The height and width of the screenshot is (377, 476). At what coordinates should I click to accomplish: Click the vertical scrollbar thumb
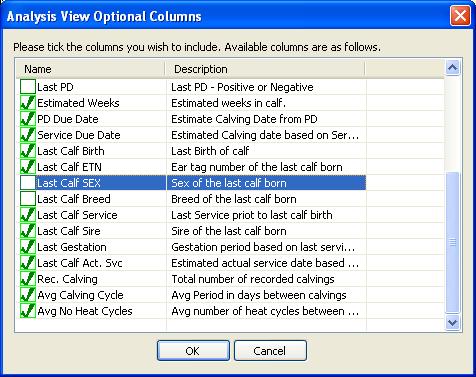453,242
